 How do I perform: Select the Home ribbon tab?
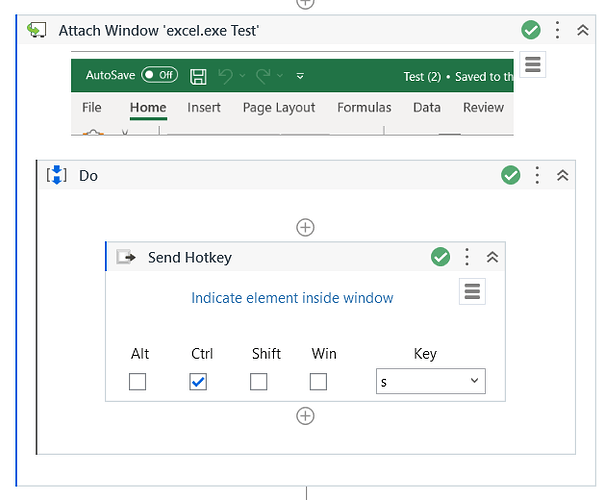click(x=148, y=107)
